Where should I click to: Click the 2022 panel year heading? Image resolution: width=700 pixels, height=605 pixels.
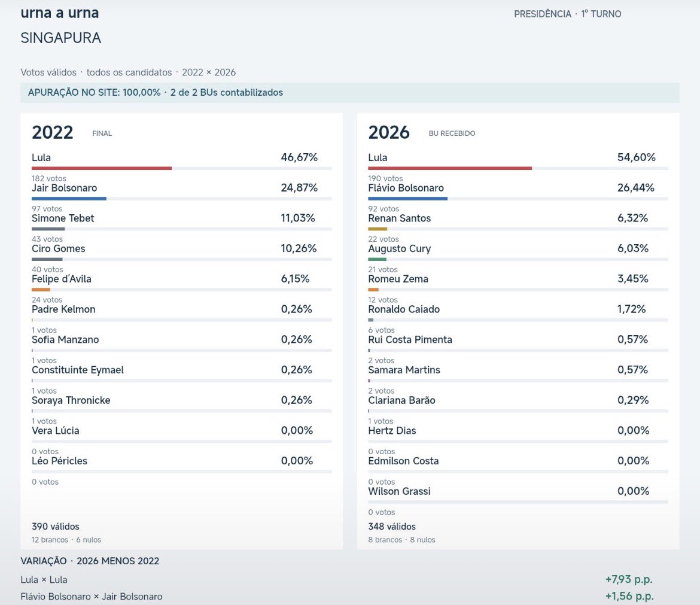click(x=52, y=133)
